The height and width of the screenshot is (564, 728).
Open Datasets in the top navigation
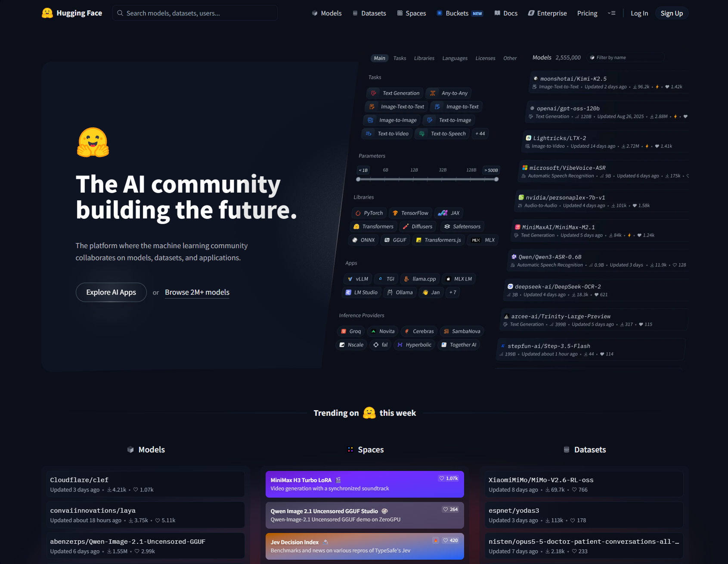coord(369,13)
